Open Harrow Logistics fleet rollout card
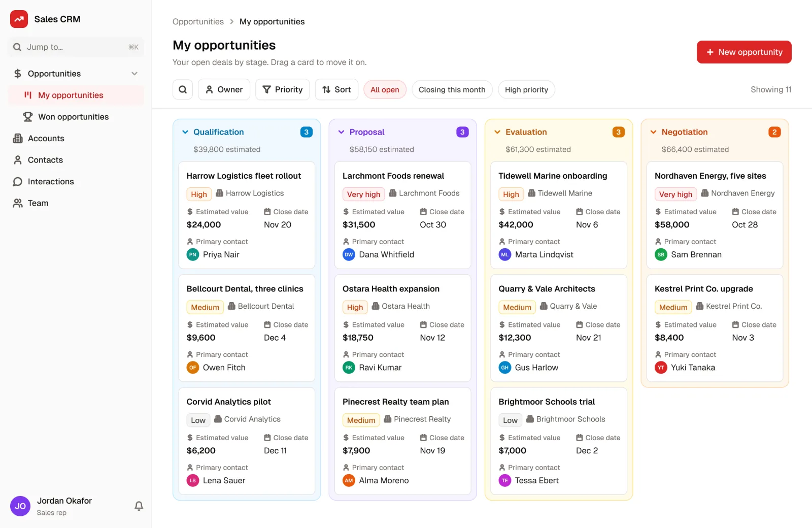The height and width of the screenshot is (528, 812). [x=247, y=215]
